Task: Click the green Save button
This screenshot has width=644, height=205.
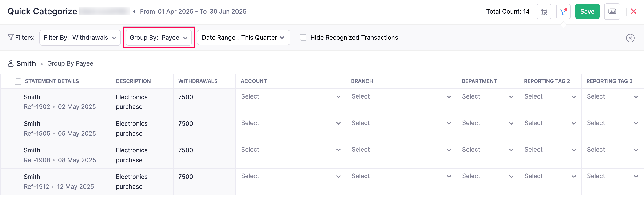Action: click(587, 11)
